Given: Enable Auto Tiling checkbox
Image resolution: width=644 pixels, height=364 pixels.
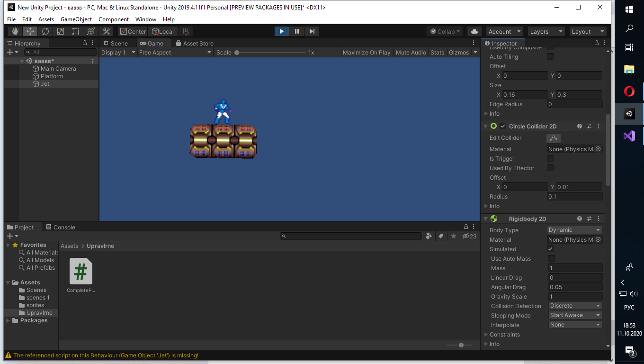Looking at the screenshot, I should (x=550, y=56).
